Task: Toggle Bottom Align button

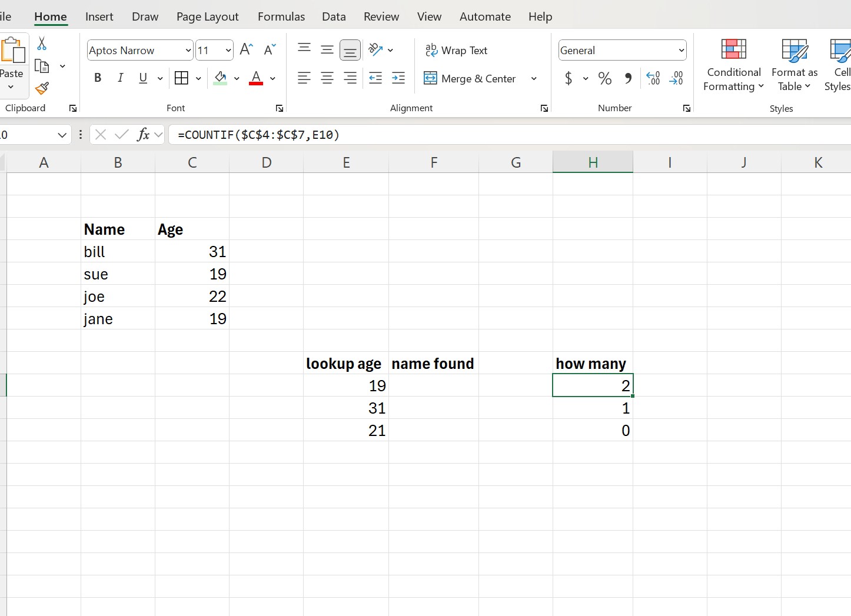Action: point(350,50)
